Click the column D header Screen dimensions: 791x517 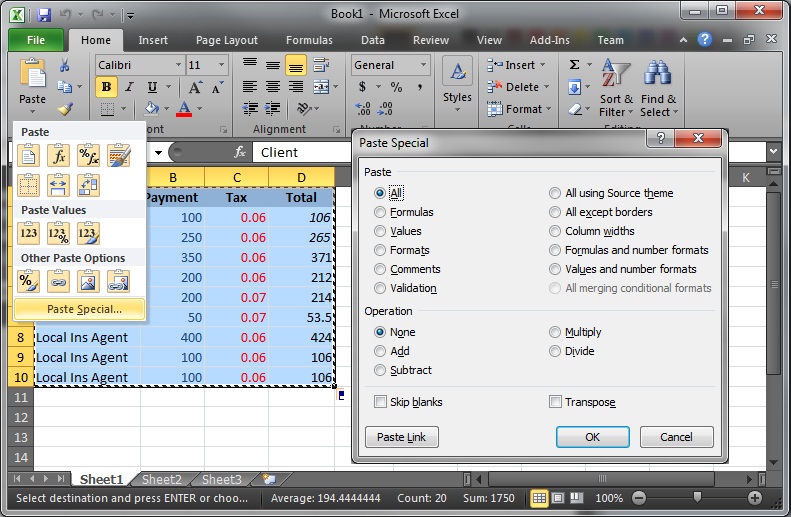[x=301, y=178]
